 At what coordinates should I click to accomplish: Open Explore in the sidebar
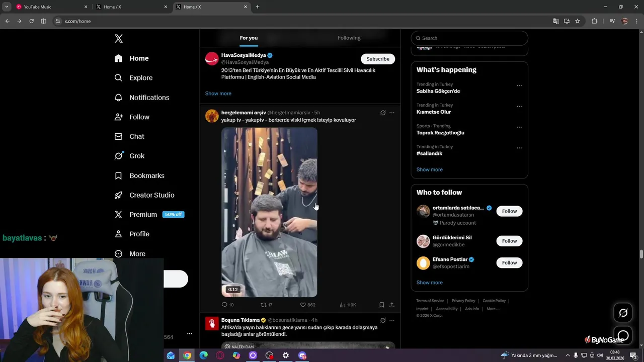point(133,78)
